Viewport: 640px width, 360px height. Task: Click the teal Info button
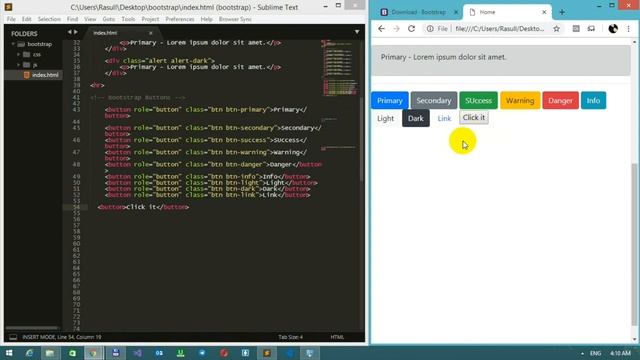pyautogui.click(x=593, y=100)
